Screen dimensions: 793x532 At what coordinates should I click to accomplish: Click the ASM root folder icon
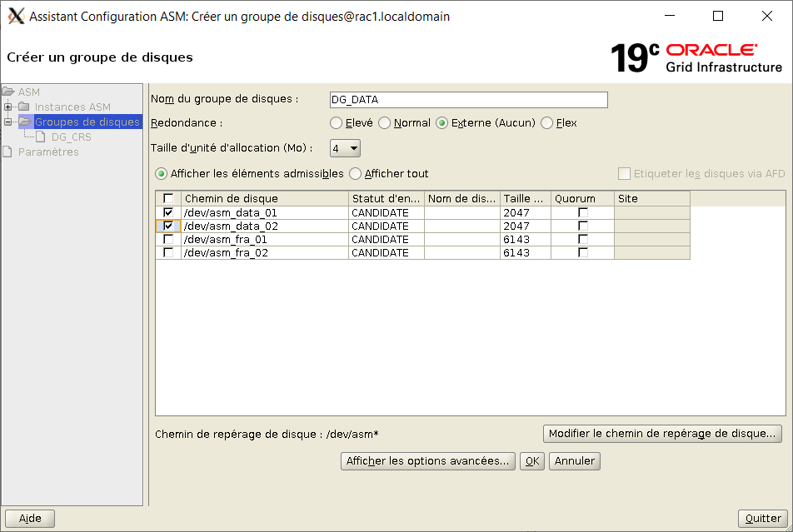pos(8,92)
